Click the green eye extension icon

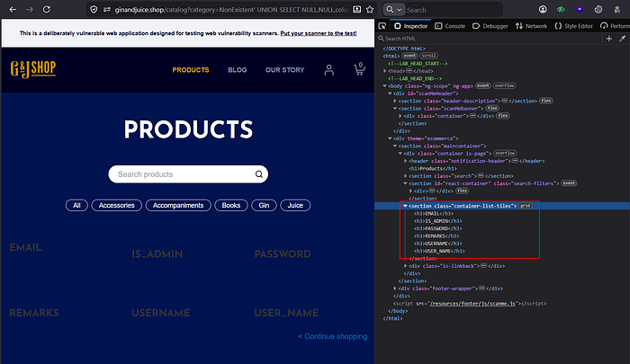561,9
